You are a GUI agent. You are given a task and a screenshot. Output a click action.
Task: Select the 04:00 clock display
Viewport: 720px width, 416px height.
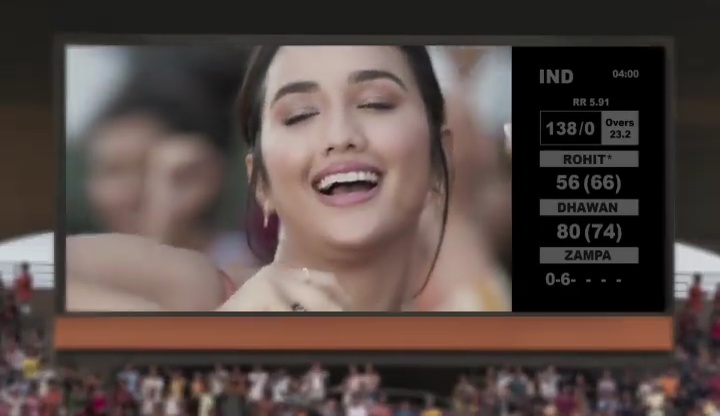[x=625, y=74]
